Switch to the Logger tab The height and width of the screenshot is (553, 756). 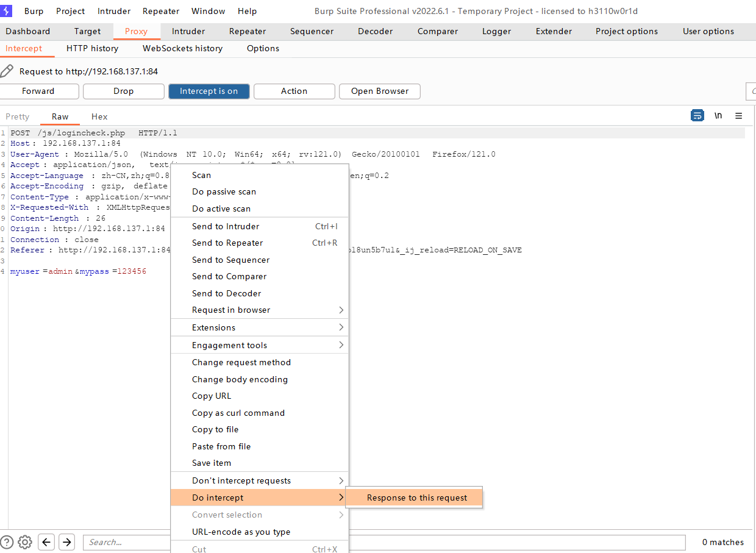coord(497,31)
